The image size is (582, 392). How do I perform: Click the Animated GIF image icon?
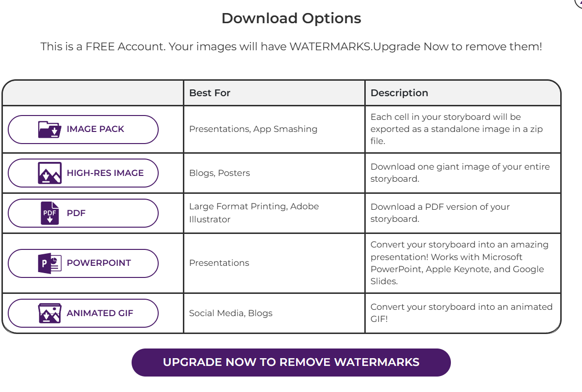tap(49, 313)
